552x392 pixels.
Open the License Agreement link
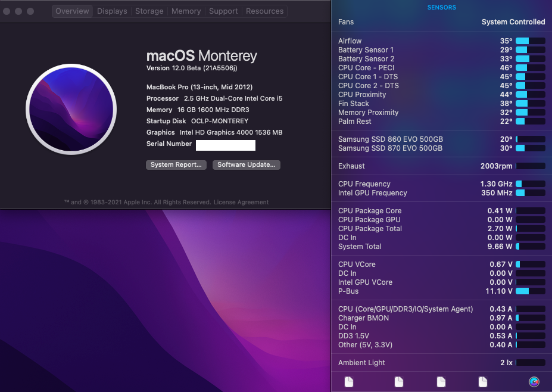click(x=241, y=202)
